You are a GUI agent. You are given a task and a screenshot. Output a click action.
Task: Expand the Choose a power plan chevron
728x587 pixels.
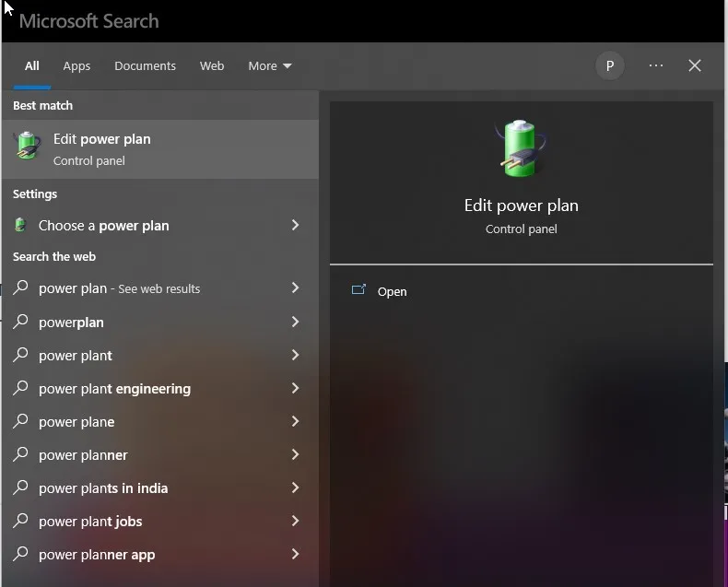click(x=295, y=225)
